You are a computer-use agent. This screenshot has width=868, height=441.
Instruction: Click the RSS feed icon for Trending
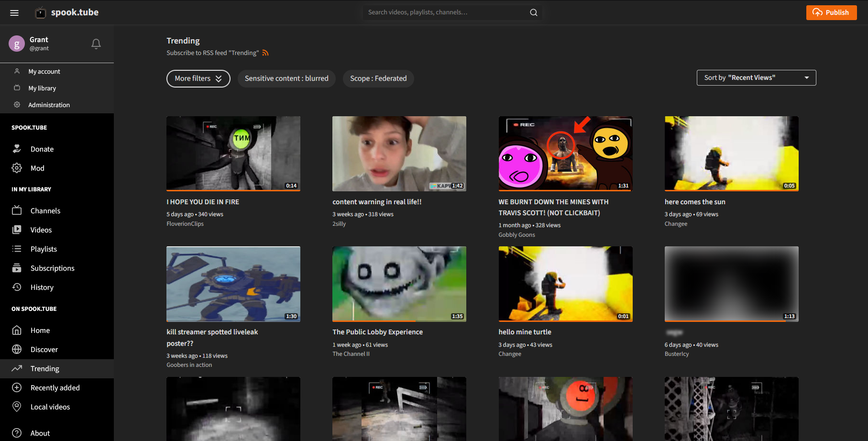coord(265,53)
